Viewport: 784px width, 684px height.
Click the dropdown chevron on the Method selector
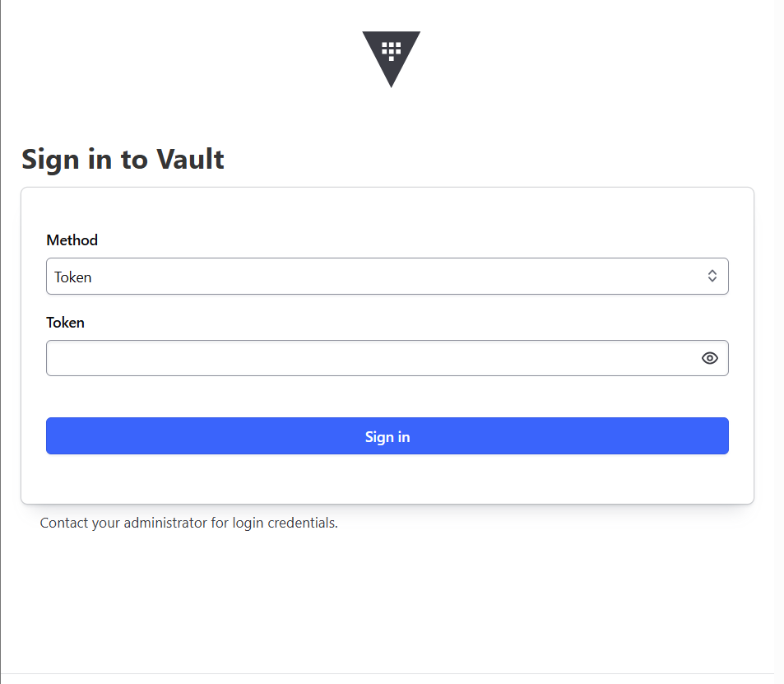point(712,276)
